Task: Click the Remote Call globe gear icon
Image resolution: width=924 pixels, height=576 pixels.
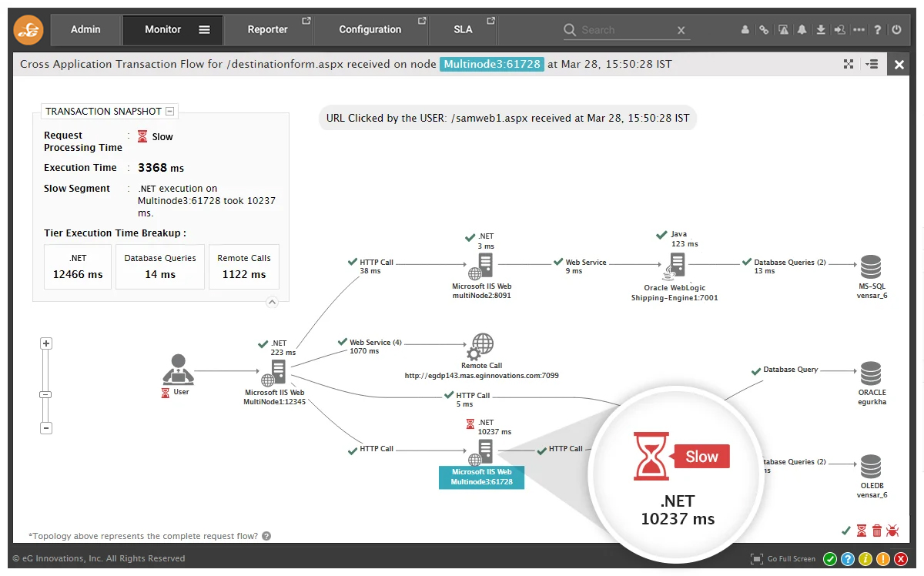Action: pos(482,347)
